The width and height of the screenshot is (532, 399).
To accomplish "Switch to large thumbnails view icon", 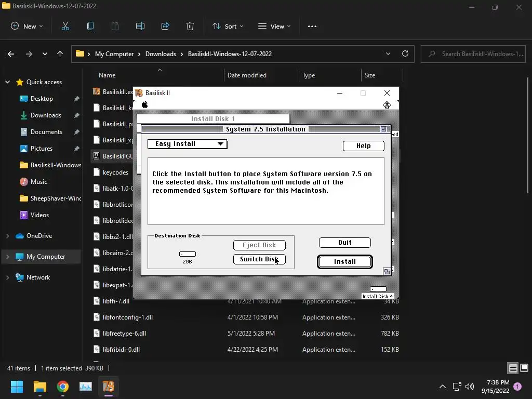I will click(524, 368).
